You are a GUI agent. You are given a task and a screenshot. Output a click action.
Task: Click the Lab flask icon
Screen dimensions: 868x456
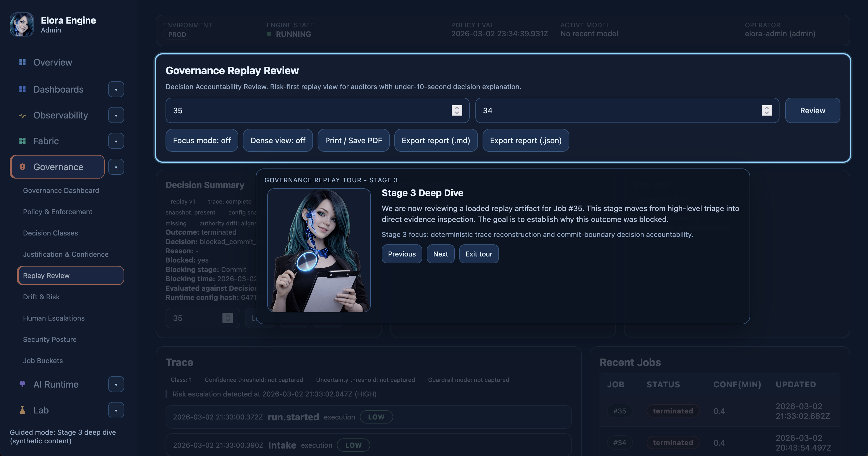click(22, 410)
